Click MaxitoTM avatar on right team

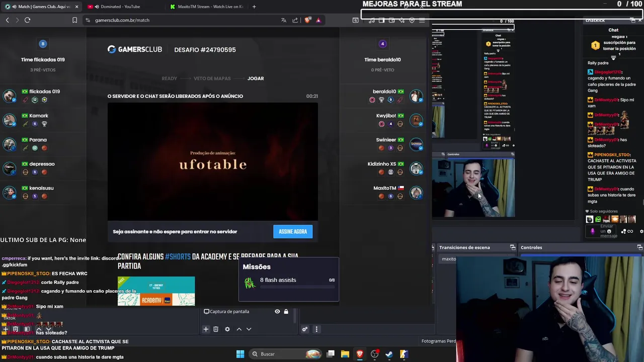click(x=416, y=193)
